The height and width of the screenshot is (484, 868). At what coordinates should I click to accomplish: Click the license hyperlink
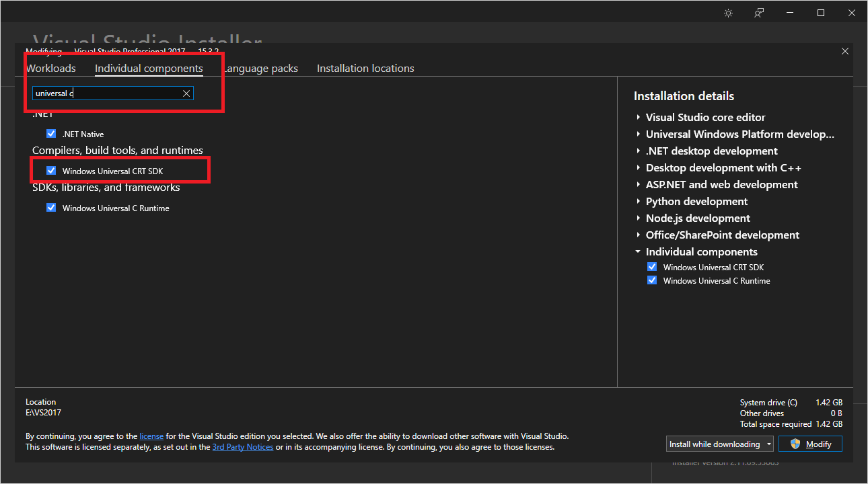[151, 436]
